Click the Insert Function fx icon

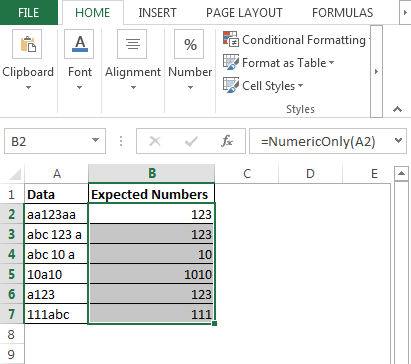[227, 141]
